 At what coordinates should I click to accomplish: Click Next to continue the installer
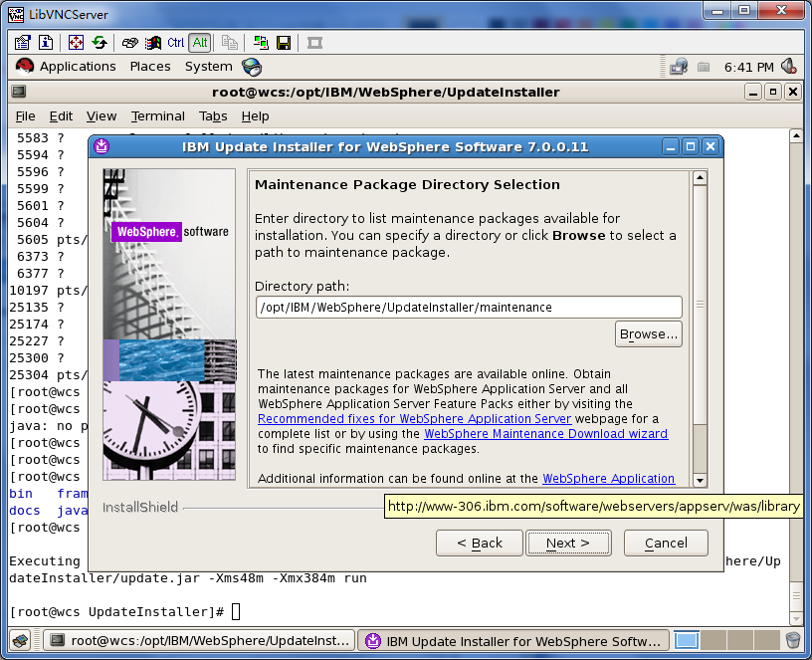pos(568,544)
